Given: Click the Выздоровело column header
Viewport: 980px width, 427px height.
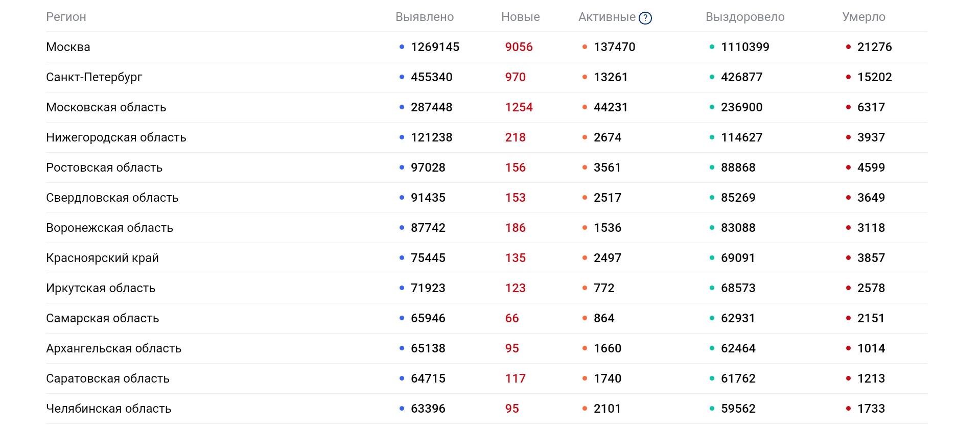Looking at the screenshot, I should [745, 17].
